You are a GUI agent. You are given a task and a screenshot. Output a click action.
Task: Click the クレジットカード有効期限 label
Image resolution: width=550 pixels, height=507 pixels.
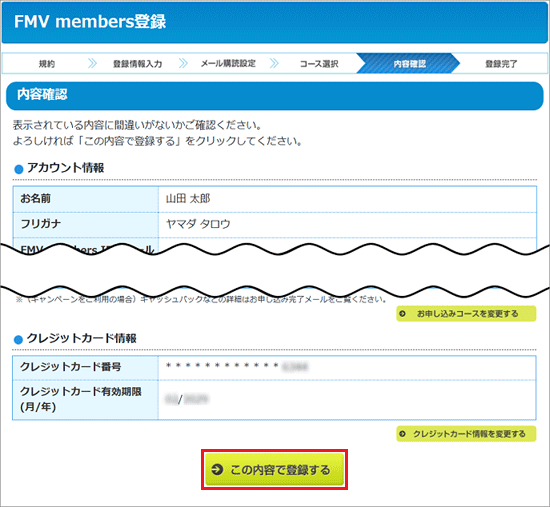[81, 399]
